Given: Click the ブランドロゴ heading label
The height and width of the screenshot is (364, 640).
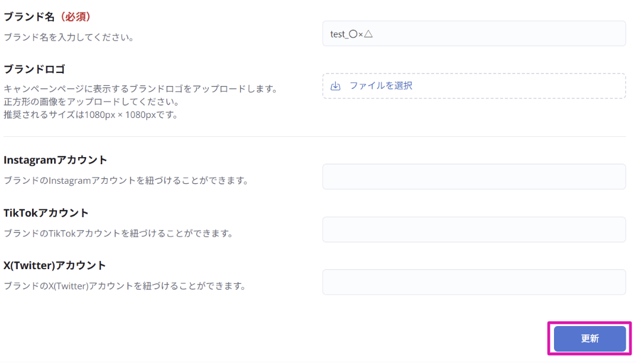Looking at the screenshot, I should click(34, 69).
